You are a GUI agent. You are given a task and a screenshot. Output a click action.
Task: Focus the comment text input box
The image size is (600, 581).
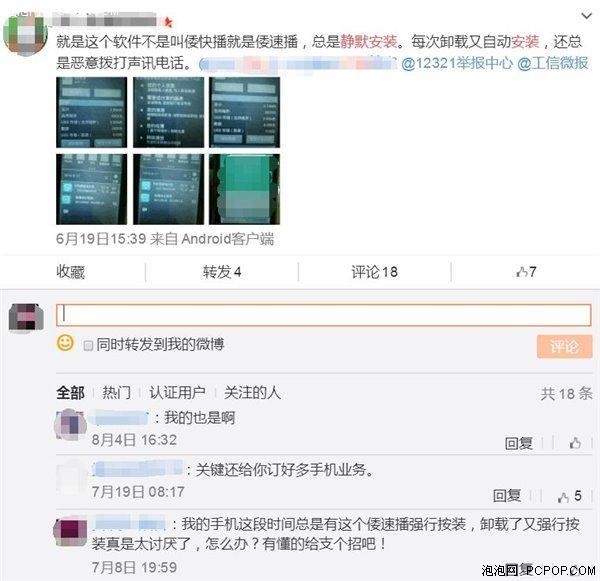(x=323, y=315)
